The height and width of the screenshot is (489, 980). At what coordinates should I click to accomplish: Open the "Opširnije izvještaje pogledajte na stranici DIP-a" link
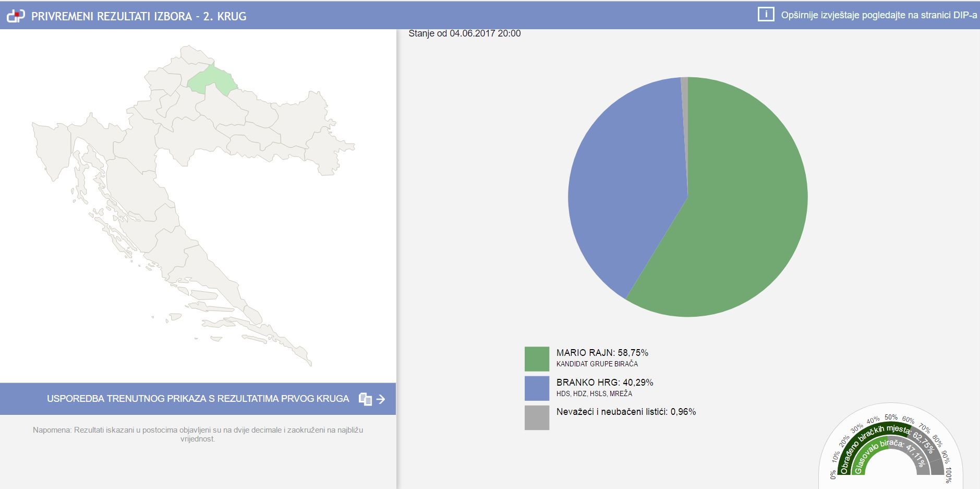pyautogui.click(x=878, y=15)
